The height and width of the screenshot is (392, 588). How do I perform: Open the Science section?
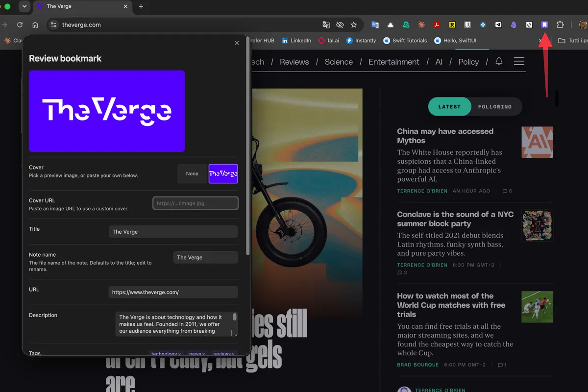339,62
